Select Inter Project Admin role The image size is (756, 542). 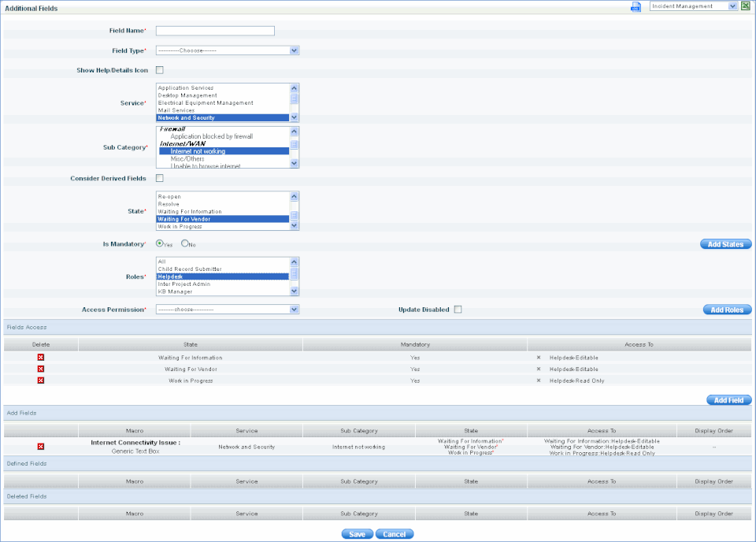tap(223, 284)
